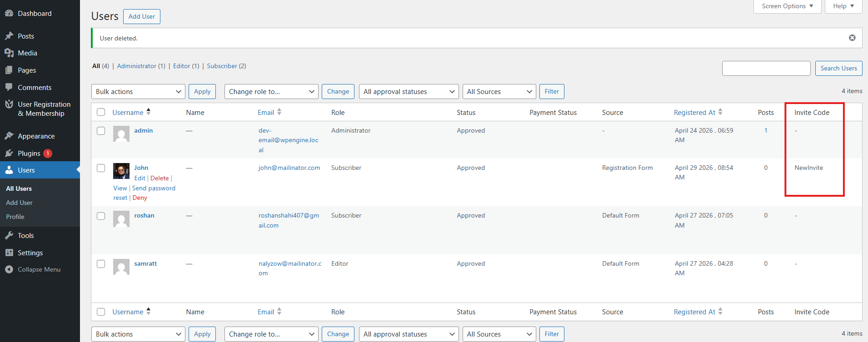
Task: Open All Users submenu item
Action: point(19,188)
